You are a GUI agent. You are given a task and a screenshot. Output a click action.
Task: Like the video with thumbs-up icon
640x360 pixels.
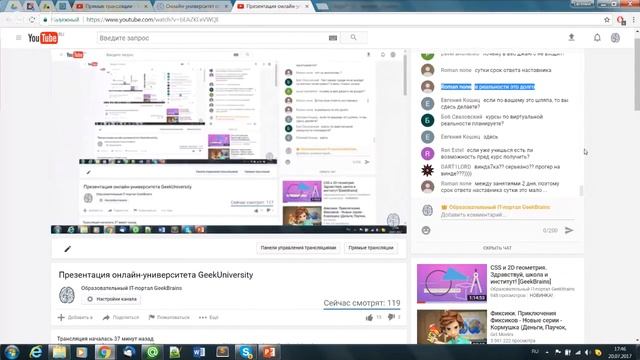[x=369, y=317]
